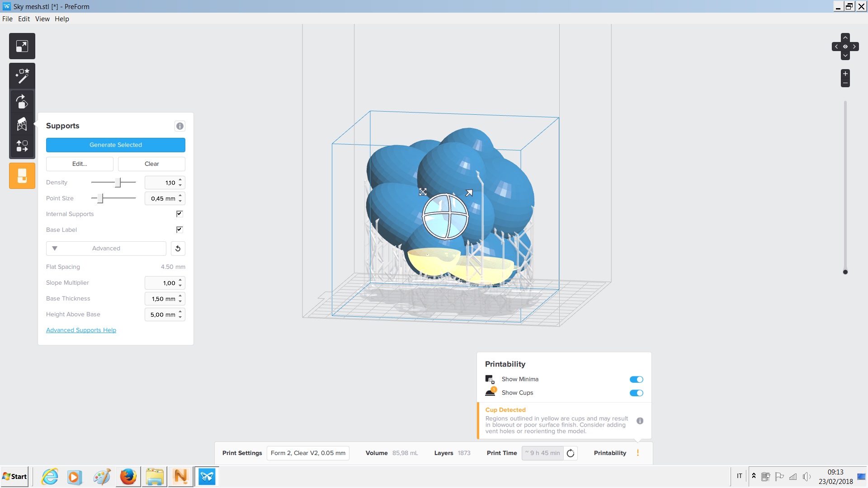Select the Size tool icon
Image resolution: width=868 pixels, height=488 pixels.
pyautogui.click(x=22, y=46)
